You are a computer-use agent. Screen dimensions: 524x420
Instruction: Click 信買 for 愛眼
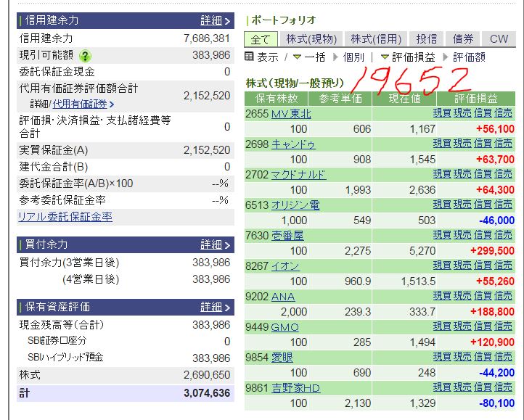tap(483, 356)
